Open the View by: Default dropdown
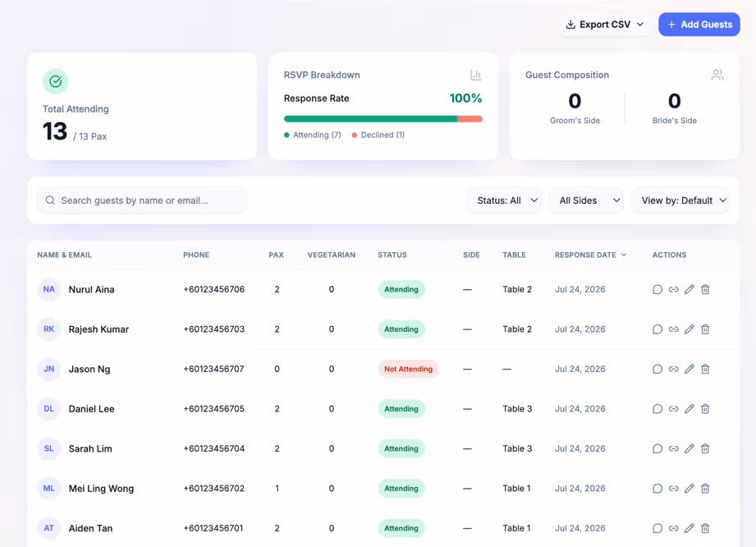Image resolution: width=756 pixels, height=547 pixels. click(680, 200)
